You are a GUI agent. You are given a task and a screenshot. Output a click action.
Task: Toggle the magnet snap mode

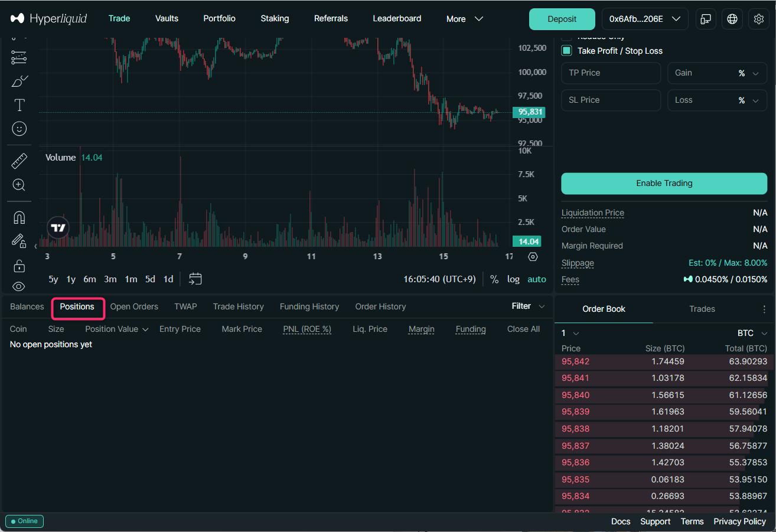19,218
